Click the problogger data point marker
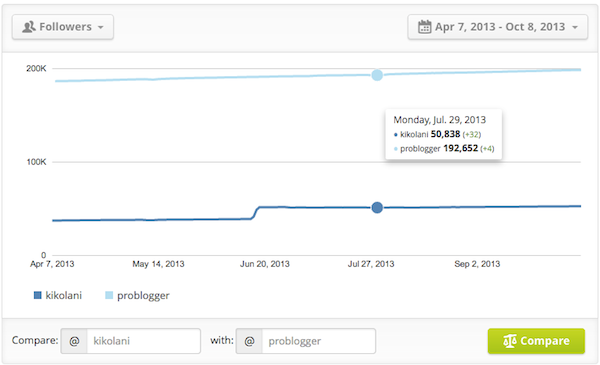The image size is (600, 365). click(377, 75)
